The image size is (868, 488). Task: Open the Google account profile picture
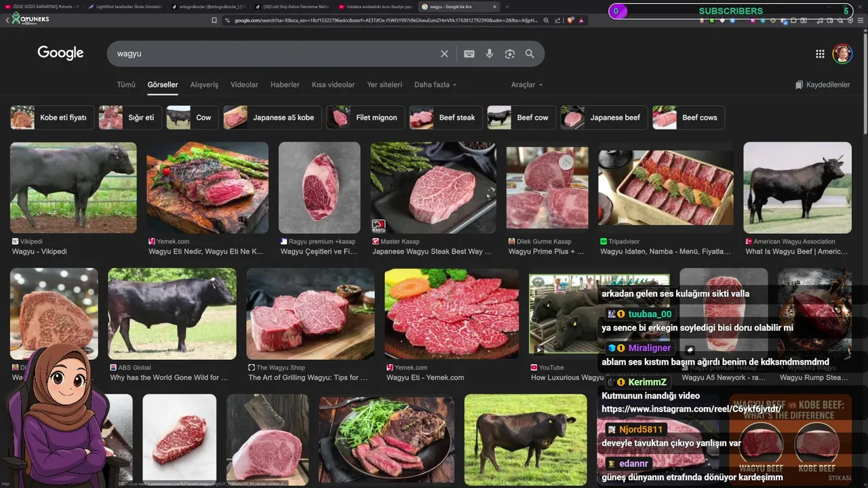pos(842,54)
